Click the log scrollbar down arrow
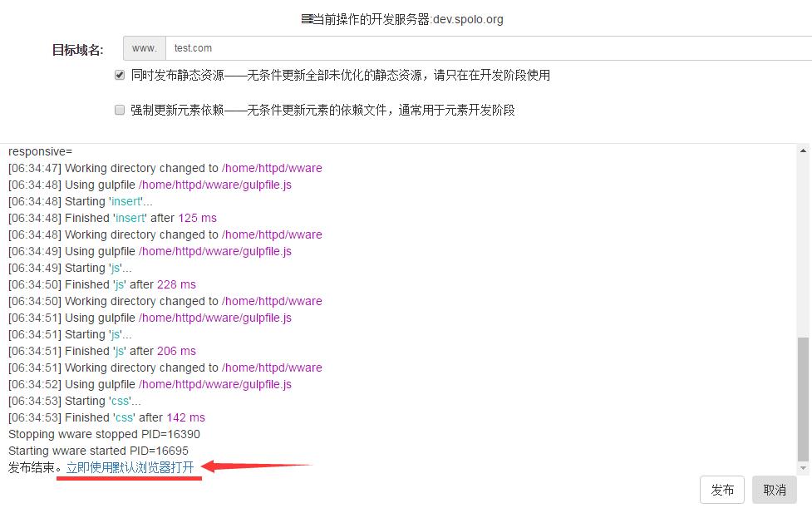Screen dimensions: 812x508 pos(803,467)
